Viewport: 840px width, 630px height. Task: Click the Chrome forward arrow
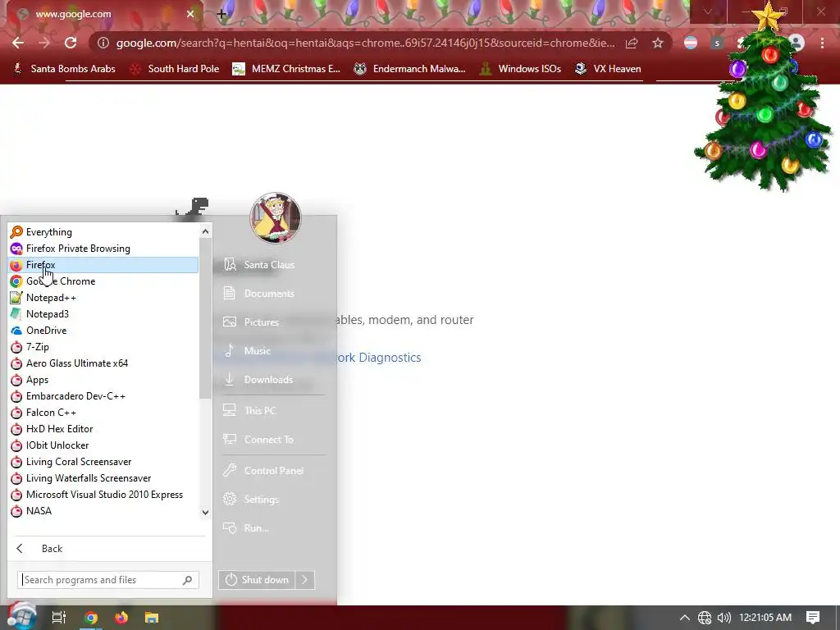[44, 43]
